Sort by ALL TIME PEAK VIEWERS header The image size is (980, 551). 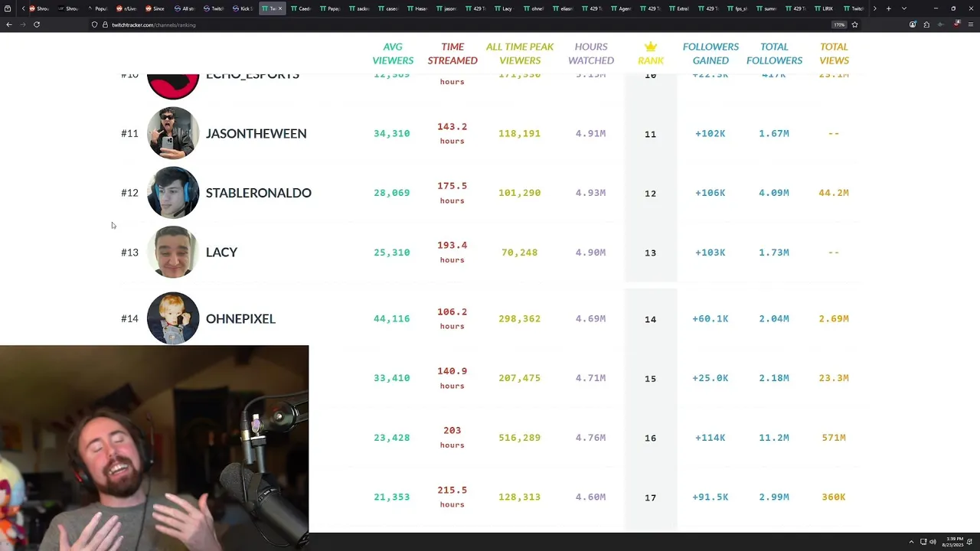click(x=520, y=54)
